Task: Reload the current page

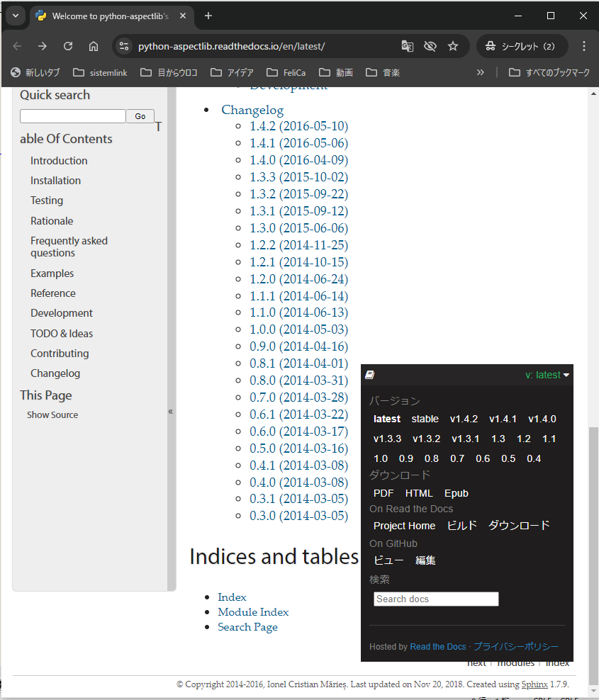Action: (67, 45)
